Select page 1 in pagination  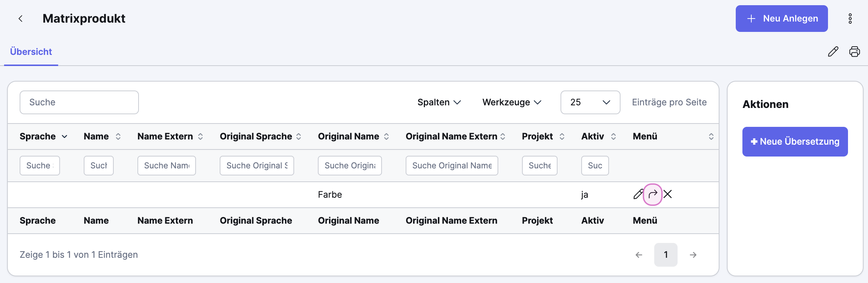coord(665,255)
